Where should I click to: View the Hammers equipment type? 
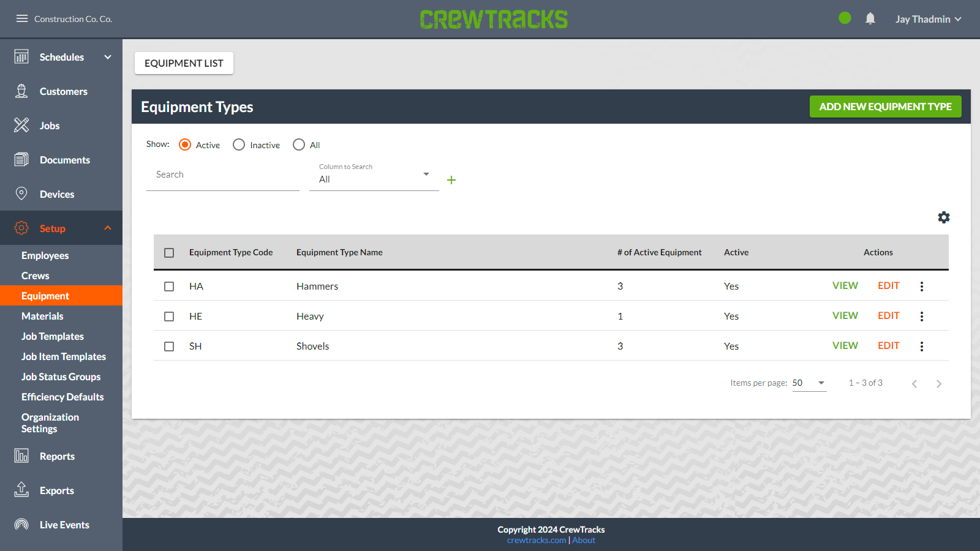tap(845, 286)
